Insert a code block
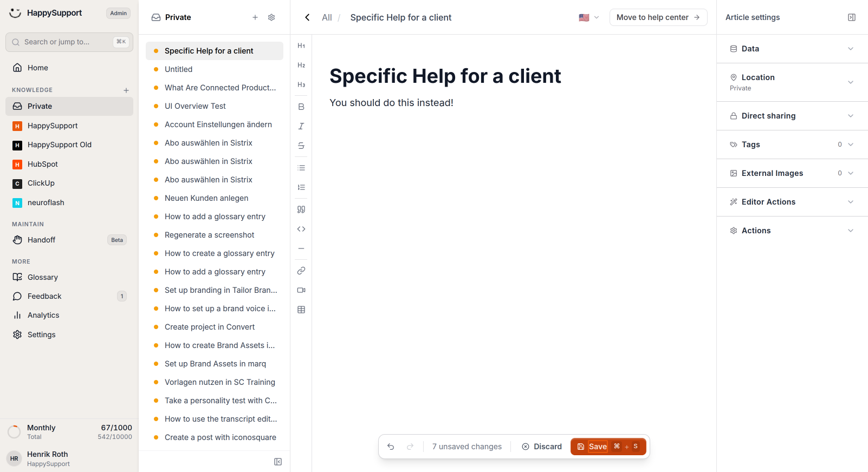 301,229
